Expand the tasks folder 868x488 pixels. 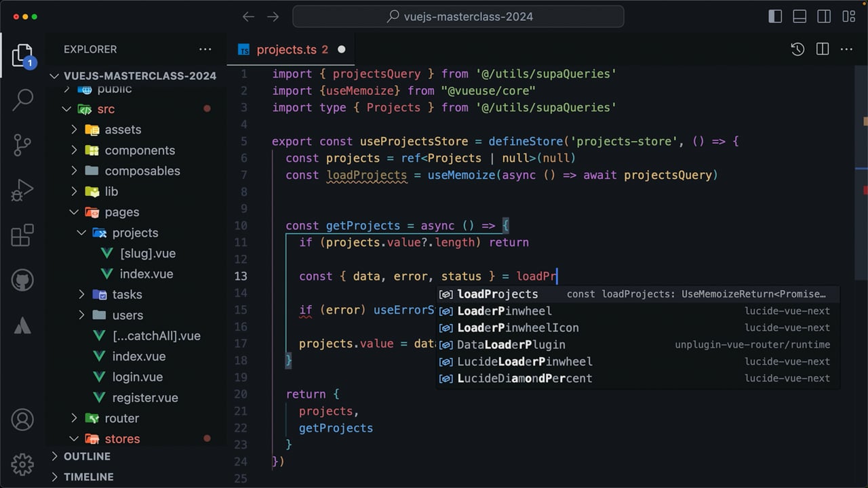click(136, 294)
